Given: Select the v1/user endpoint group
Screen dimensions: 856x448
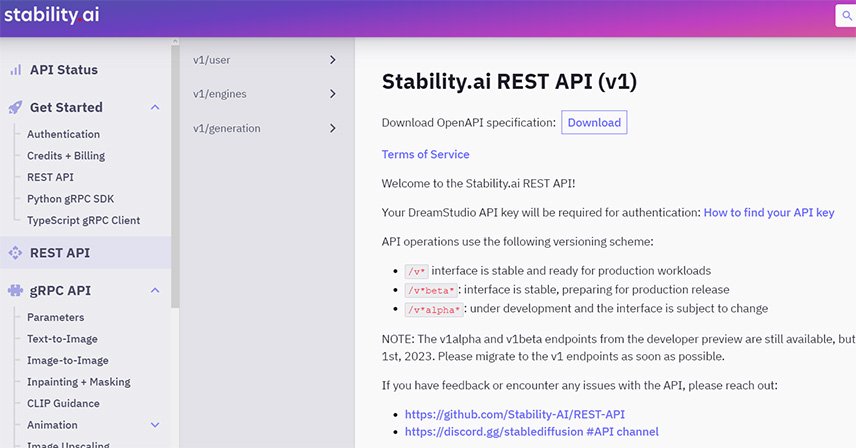Looking at the screenshot, I should tap(211, 60).
